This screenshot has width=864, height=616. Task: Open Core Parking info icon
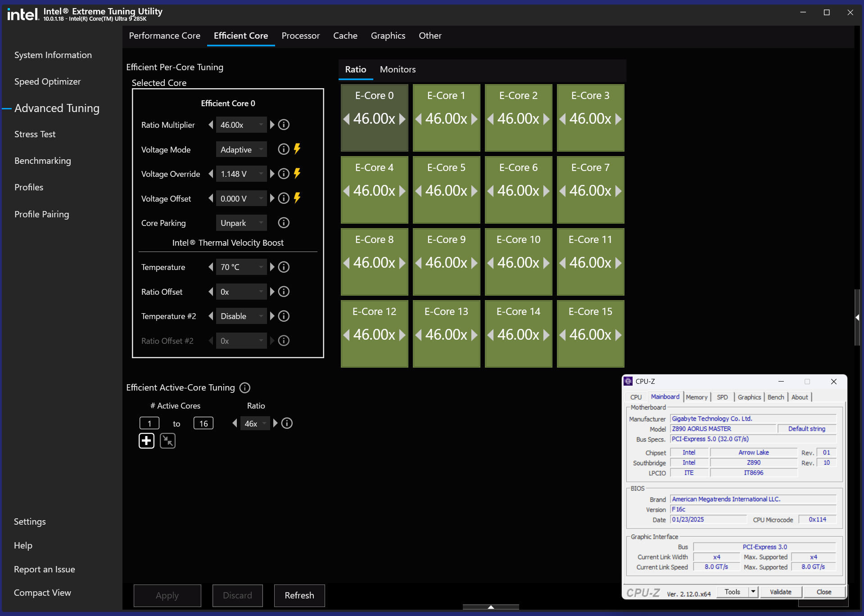pyautogui.click(x=284, y=223)
